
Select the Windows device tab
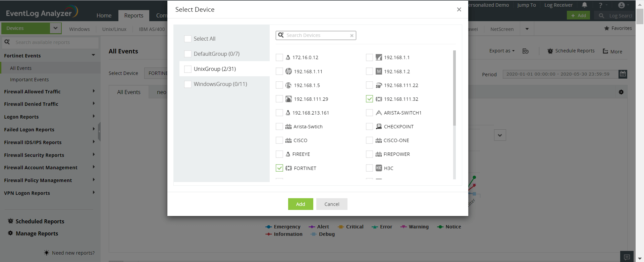(79, 29)
